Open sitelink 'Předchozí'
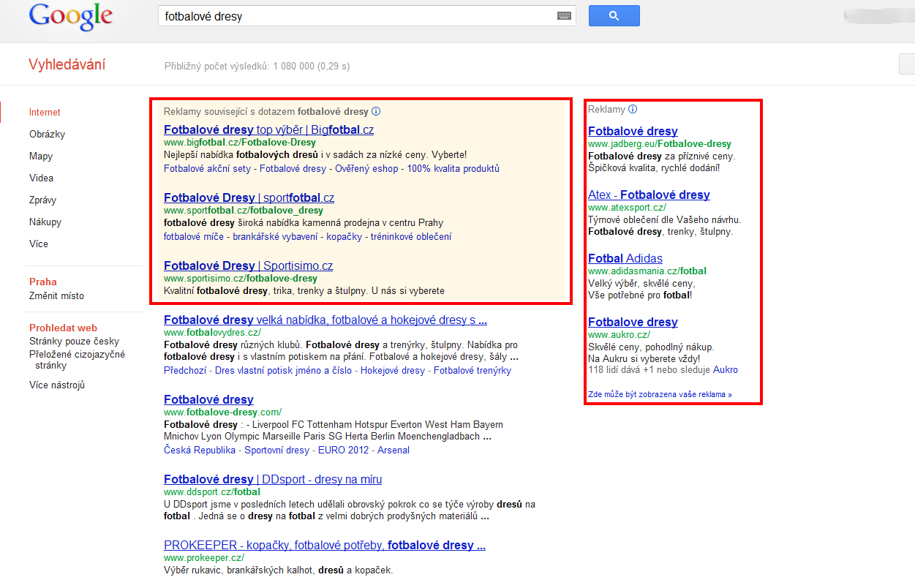 184,371
